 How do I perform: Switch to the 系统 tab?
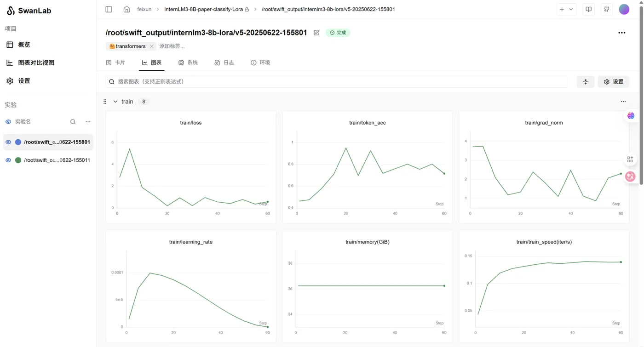tap(188, 63)
